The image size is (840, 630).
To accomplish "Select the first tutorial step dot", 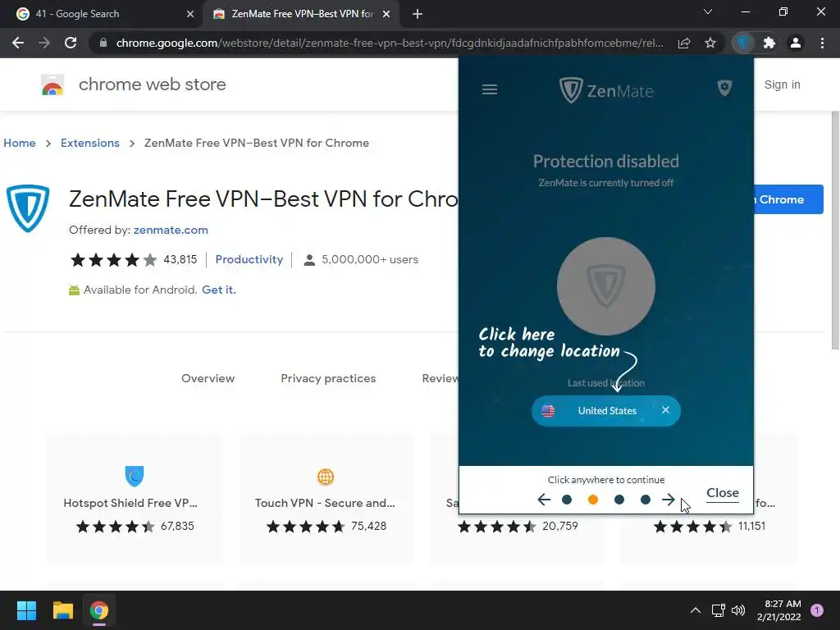I will pos(567,500).
